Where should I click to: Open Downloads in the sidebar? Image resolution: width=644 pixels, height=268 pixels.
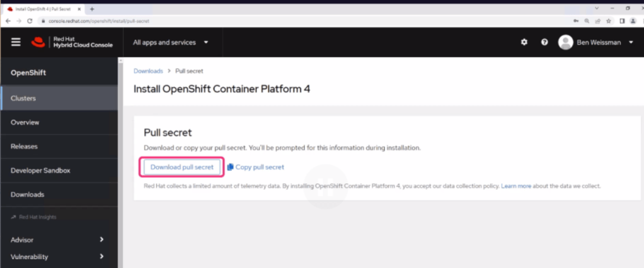(x=59, y=194)
